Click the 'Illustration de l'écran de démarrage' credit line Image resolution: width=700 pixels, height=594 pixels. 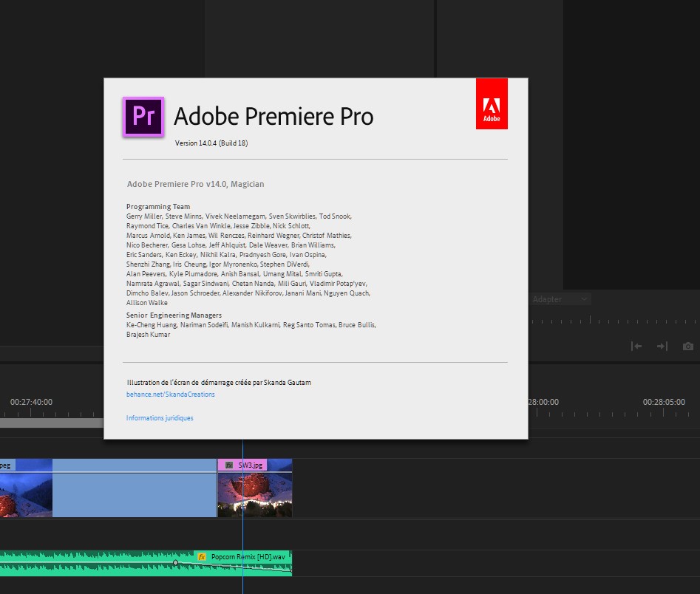pyautogui.click(x=219, y=383)
